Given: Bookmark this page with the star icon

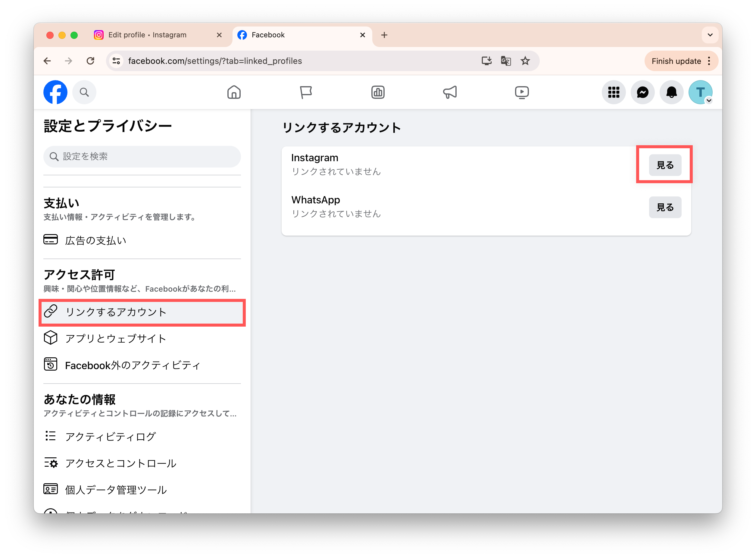Looking at the screenshot, I should click(x=525, y=61).
